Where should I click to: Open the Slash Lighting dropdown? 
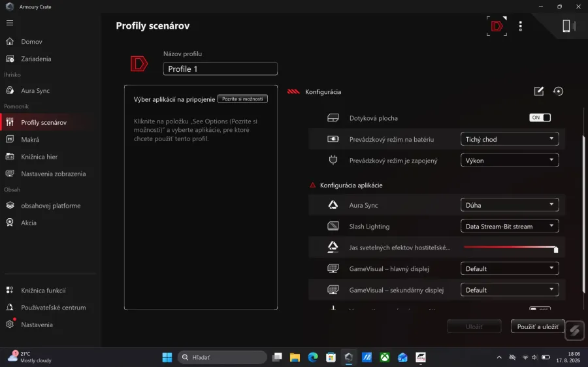click(510, 226)
